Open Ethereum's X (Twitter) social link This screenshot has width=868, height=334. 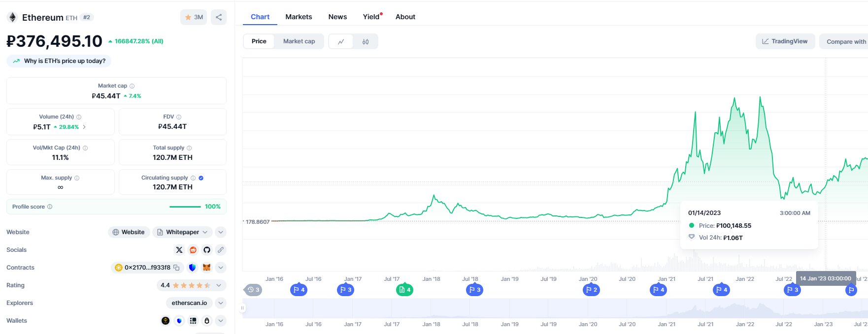point(179,250)
